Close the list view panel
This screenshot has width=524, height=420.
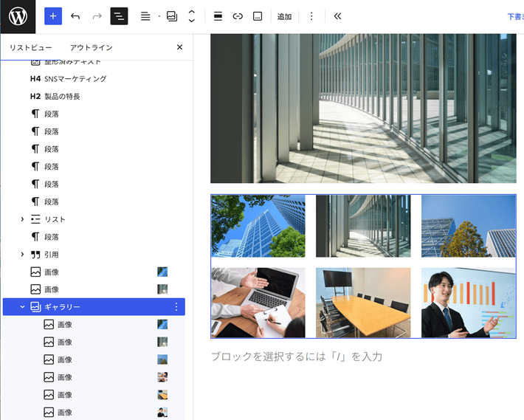click(179, 47)
